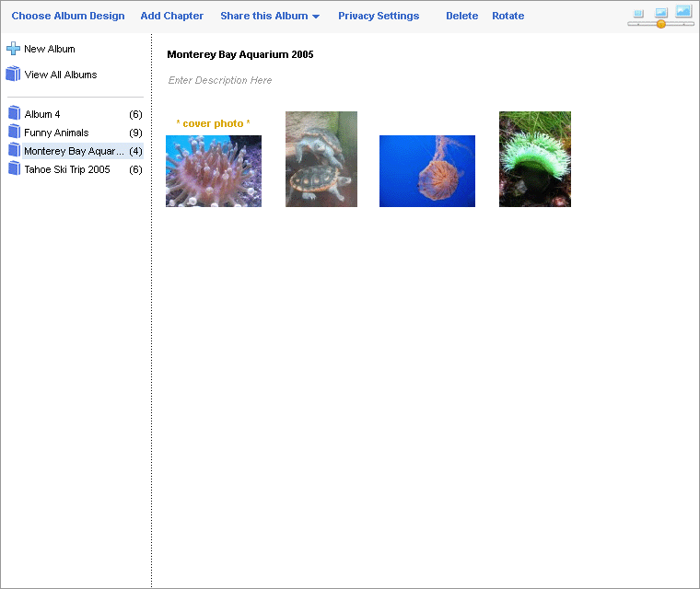The width and height of the screenshot is (700, 589).
Task: Open the Funny Animals album
Action: click(56, 133)
